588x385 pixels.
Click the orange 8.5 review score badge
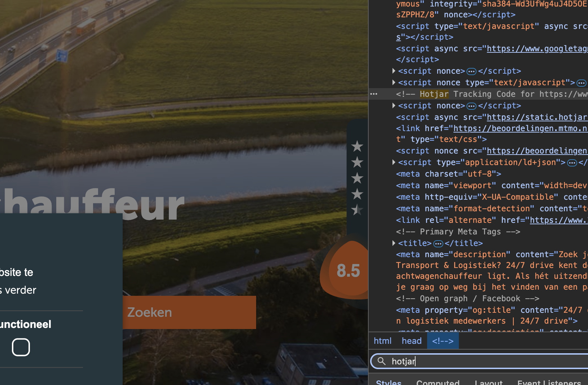[x=347, y=271]
